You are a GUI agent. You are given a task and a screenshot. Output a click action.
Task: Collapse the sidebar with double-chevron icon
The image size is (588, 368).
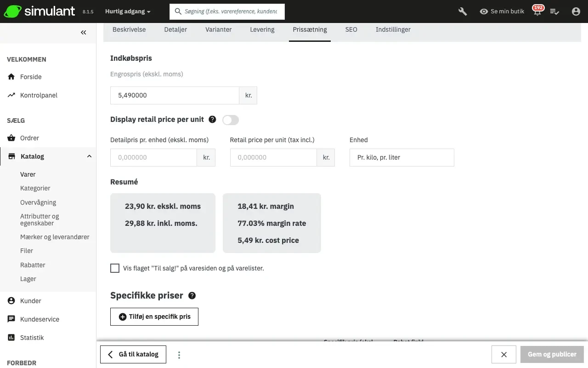click(83, 32)
